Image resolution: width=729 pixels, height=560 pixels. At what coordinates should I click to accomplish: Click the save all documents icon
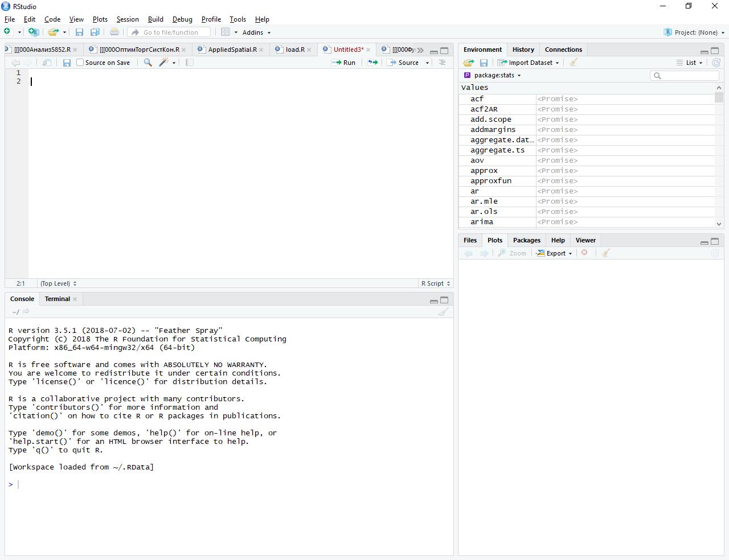[x=95, y=32]
